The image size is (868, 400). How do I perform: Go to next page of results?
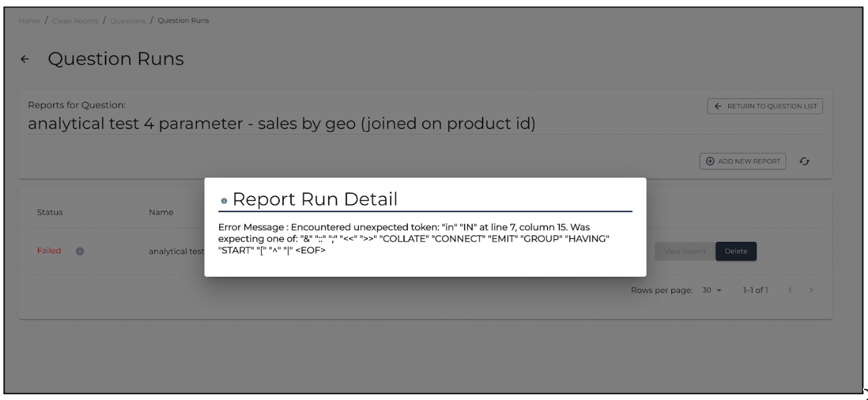tap(811, 291)
